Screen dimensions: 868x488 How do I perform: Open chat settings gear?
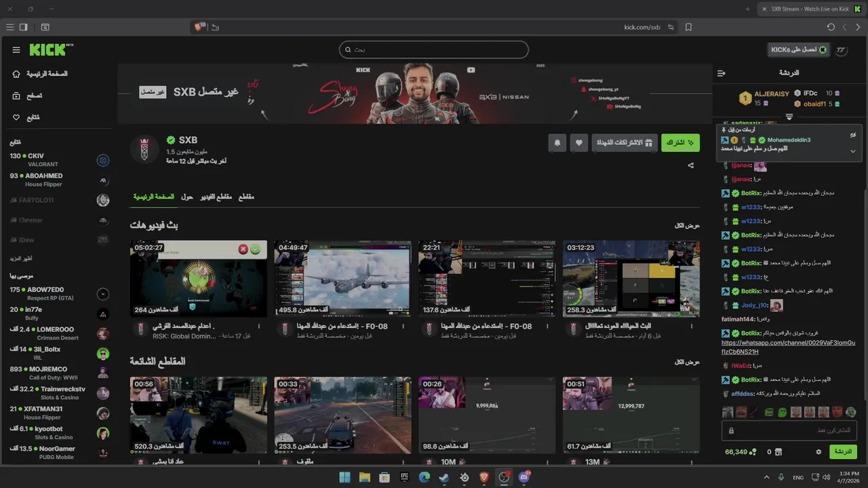(818, 452)
